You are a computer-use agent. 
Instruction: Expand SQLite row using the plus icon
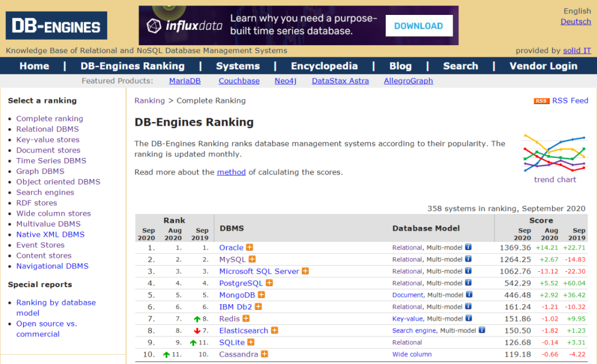pyautogui.click(x=251, y=342)
